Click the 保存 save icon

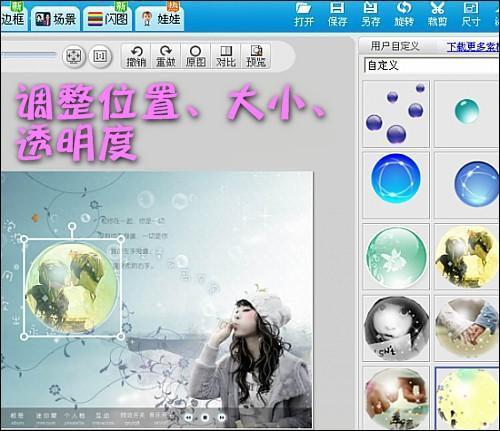[x=337, y=14]
